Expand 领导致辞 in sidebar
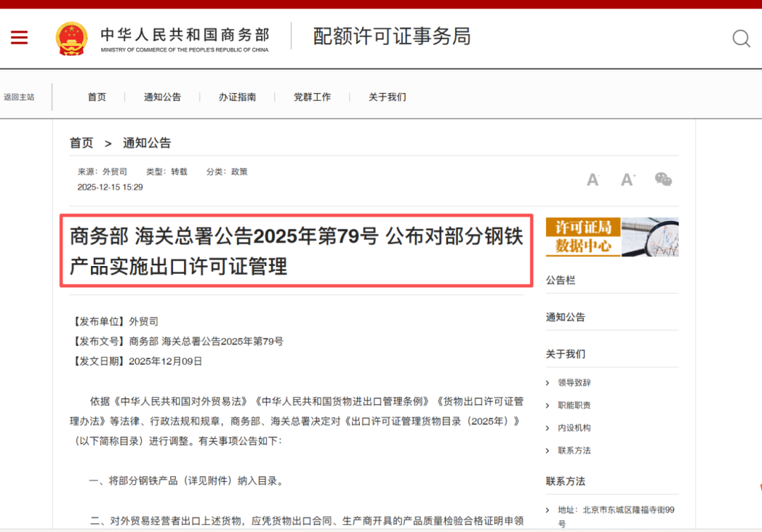This screenshot has height=532, width=762. pyautogui.click(x=574, y=383)
